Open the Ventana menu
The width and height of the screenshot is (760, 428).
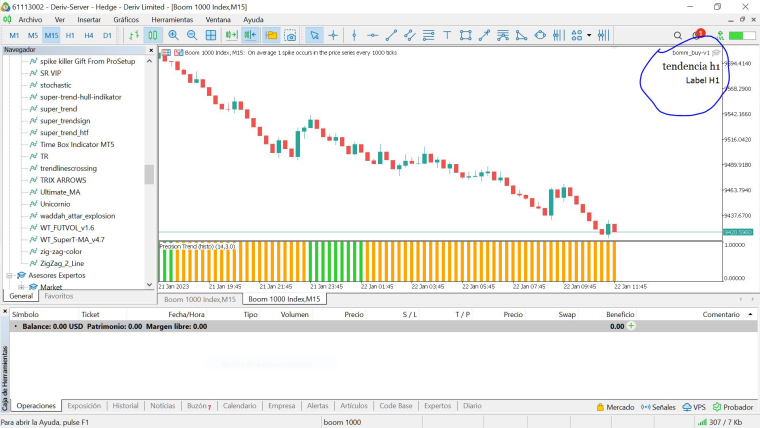coord(218,20)
